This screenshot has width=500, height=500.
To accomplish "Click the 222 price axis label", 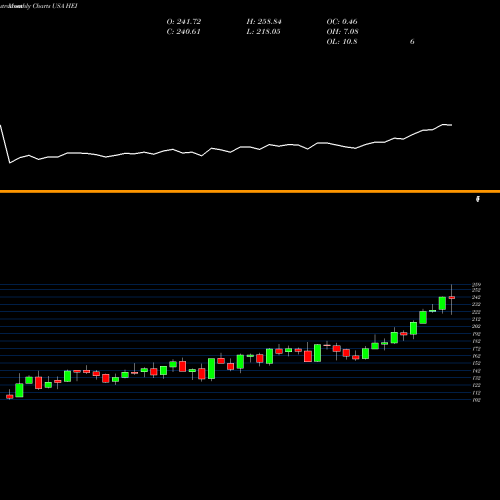I will tap(477, 312).
